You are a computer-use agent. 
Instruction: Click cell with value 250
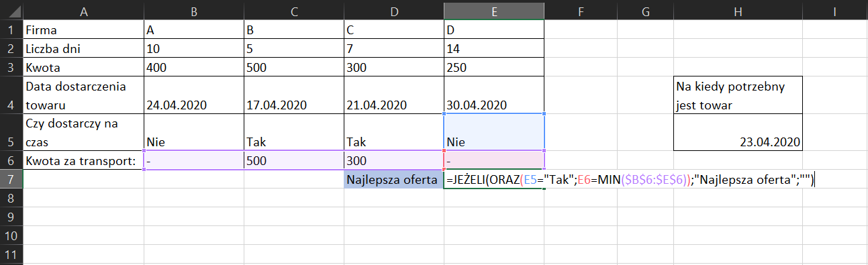click(x=494, y=66)
